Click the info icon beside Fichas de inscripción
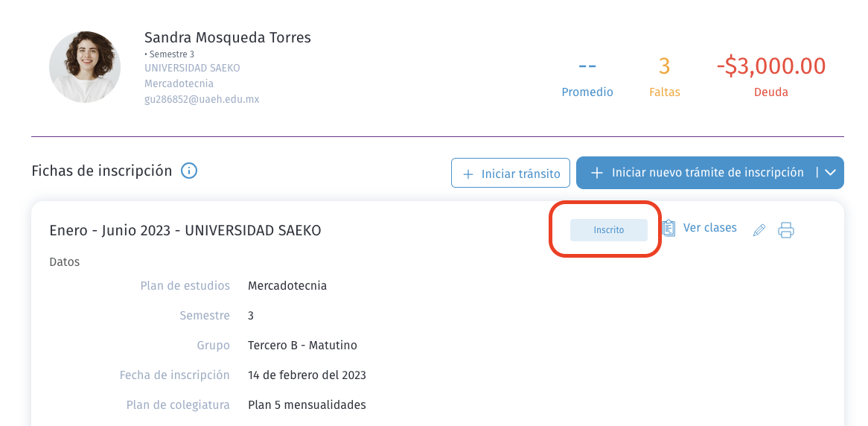The image size is (868, 426). [189, 171]
